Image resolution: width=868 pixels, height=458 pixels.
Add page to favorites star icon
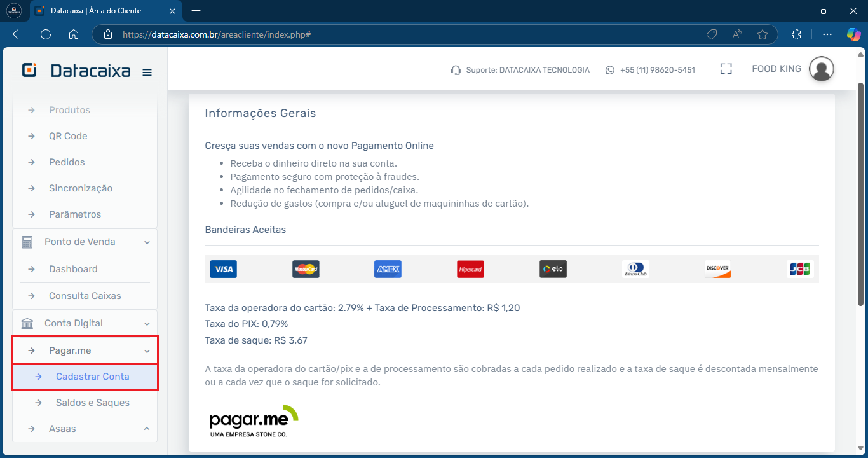pos(763,34)
